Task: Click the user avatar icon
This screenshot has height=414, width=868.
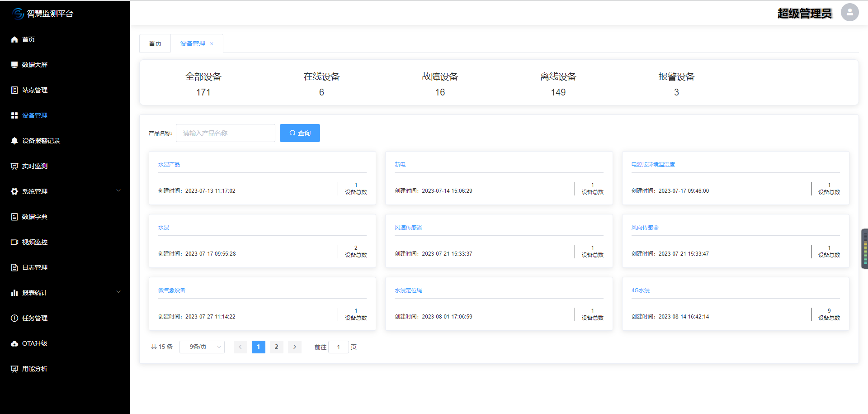Action: pos(849,12)
